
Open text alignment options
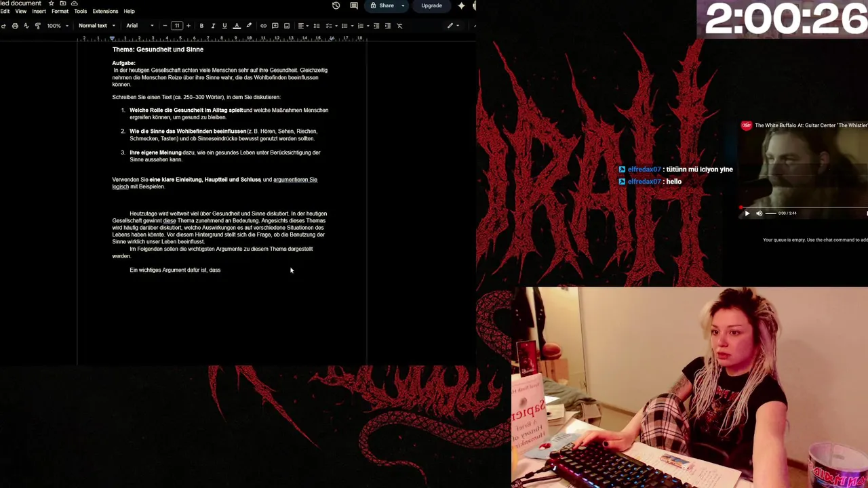click(302, 26)
